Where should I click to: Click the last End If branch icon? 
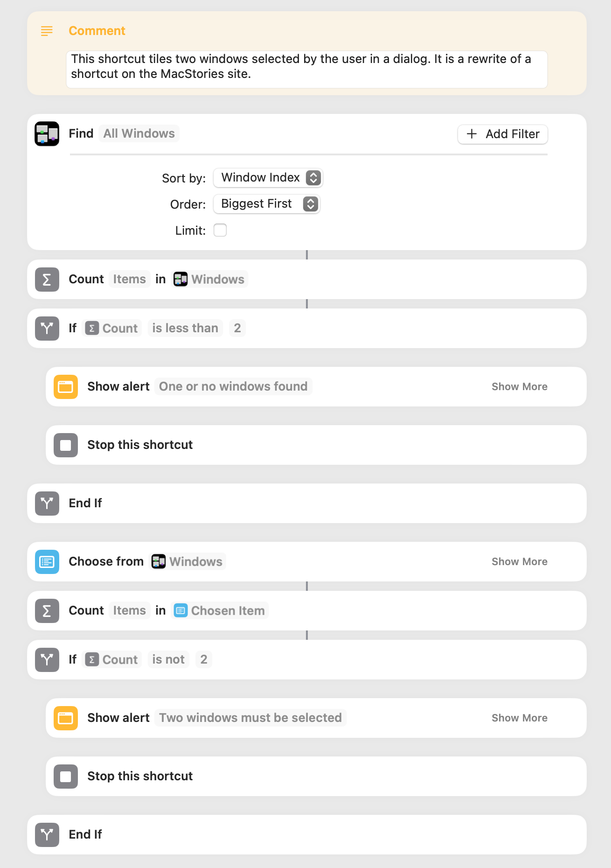click(x=47, y=834)
